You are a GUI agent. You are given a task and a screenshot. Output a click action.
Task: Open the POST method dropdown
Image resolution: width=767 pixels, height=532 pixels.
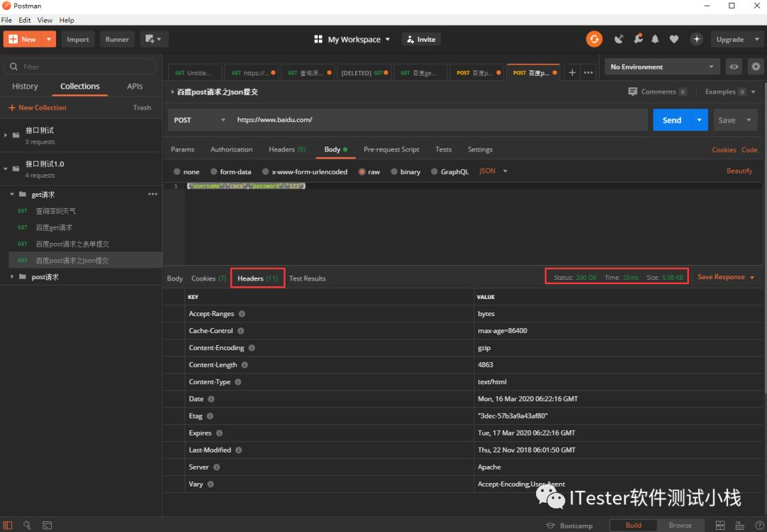(199, 120)
